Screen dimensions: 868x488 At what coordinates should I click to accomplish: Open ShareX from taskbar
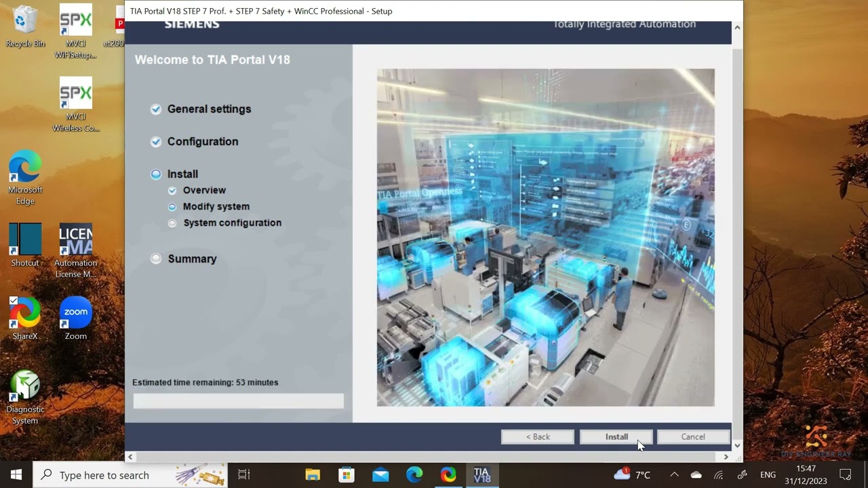[x=448, y=475]
